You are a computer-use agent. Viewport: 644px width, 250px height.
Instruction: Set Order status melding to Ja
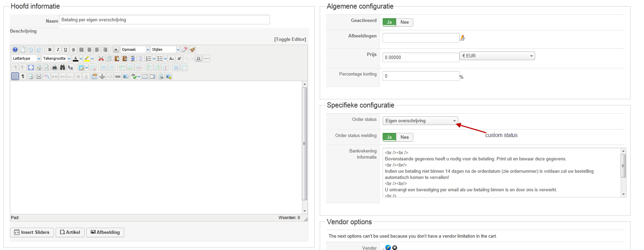[x=389, y=137]
